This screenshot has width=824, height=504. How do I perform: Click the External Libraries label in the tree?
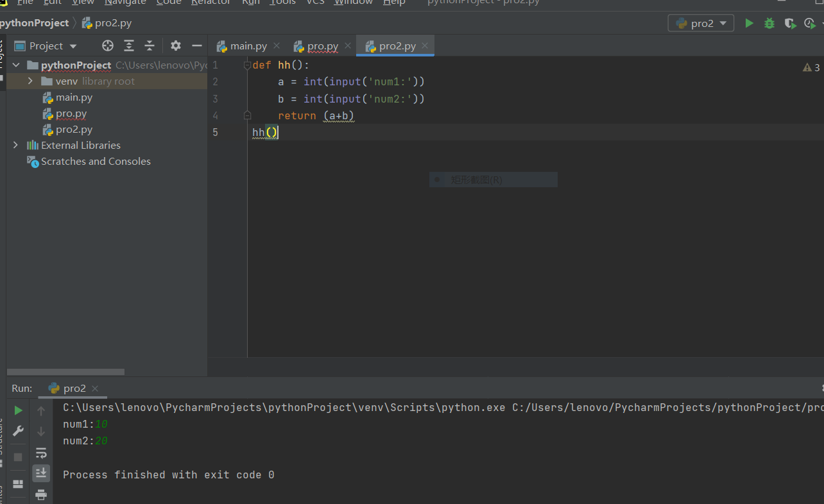pyautogui.click(x=80, y=146)
